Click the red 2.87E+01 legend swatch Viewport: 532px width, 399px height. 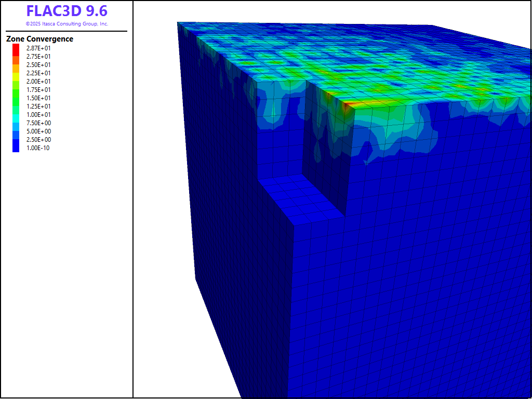(16, 48)
